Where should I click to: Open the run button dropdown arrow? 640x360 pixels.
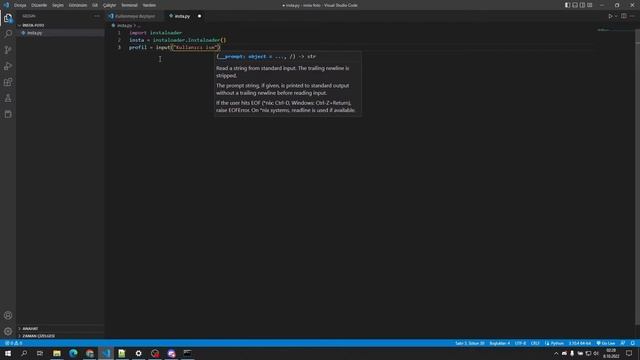(x=616, y=16)
